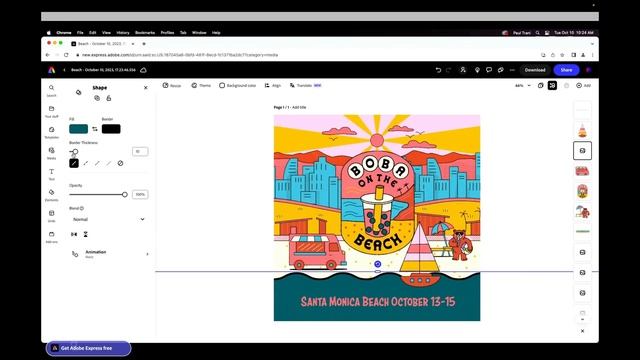
Task: Click the Opacity slider handle
Action: click(x=125, y=195)
